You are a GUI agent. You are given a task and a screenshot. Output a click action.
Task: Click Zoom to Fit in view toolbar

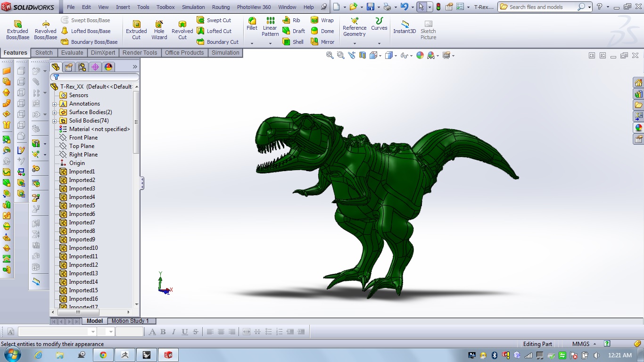point(330,55)
